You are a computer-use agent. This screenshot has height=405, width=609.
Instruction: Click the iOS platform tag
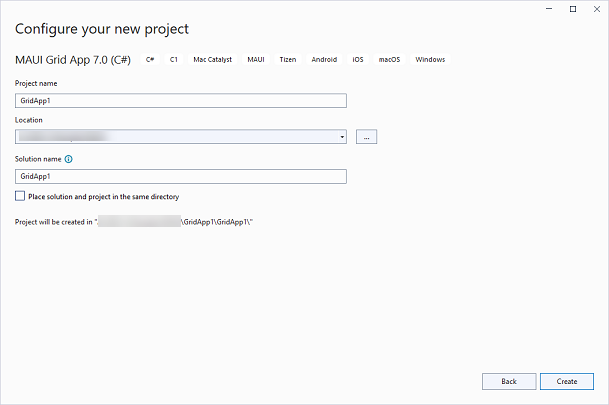pos(358,60)
